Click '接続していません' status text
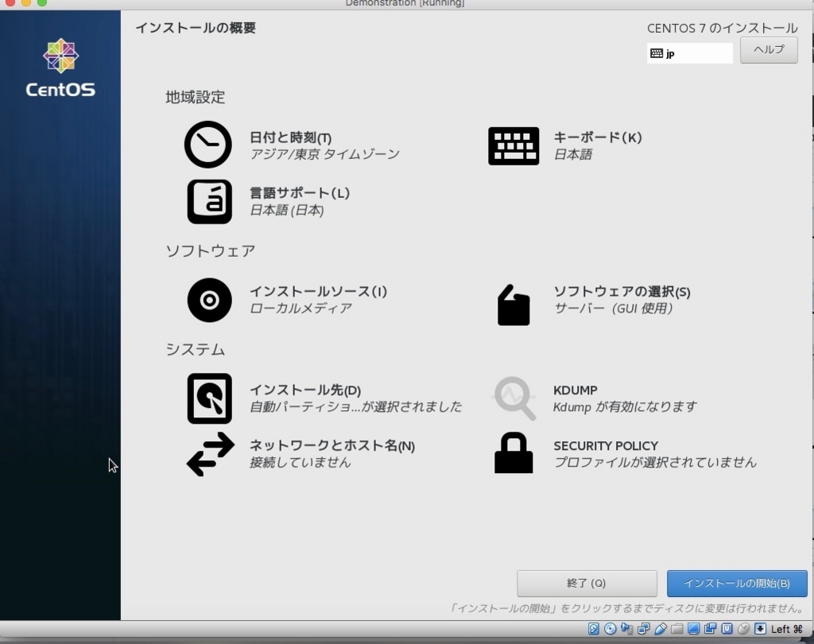 tap(300, 462)
